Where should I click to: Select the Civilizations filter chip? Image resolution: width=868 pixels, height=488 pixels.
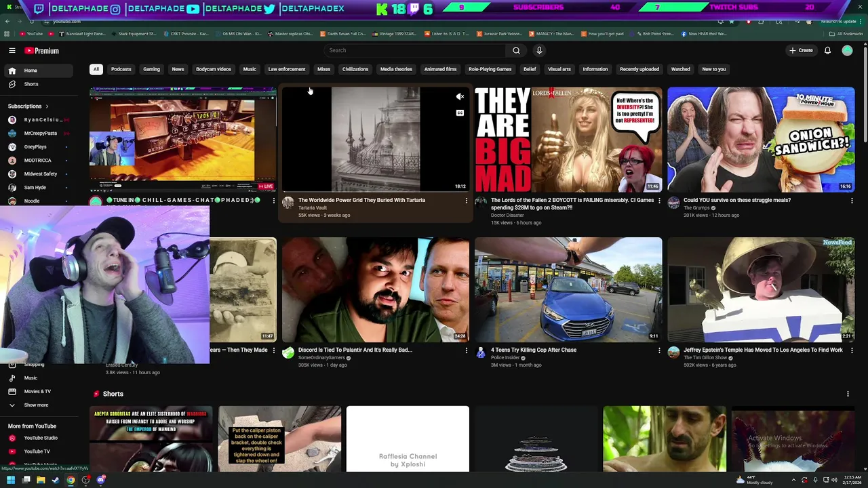pyautogui.click(x=355, y=69)
